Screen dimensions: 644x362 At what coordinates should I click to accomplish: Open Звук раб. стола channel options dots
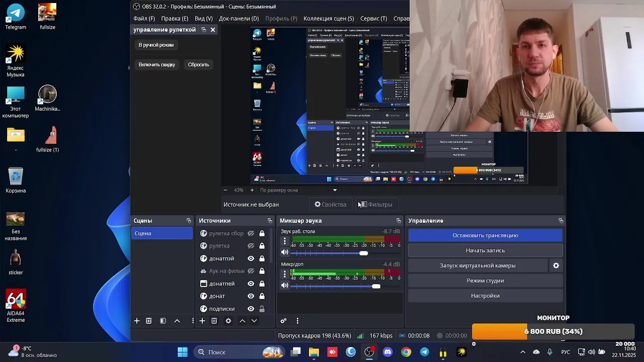[285, 241]
